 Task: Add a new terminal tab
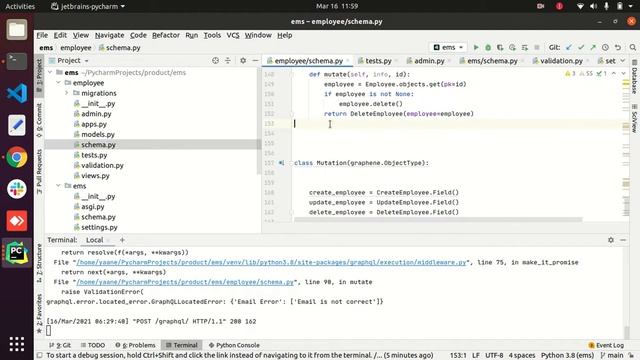(x=122, y=240)
